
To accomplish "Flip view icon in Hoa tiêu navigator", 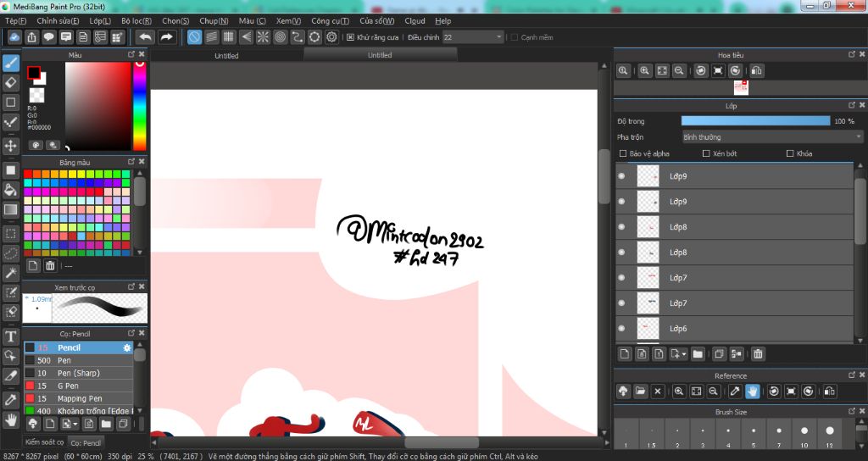I will (x=757, y=70).
